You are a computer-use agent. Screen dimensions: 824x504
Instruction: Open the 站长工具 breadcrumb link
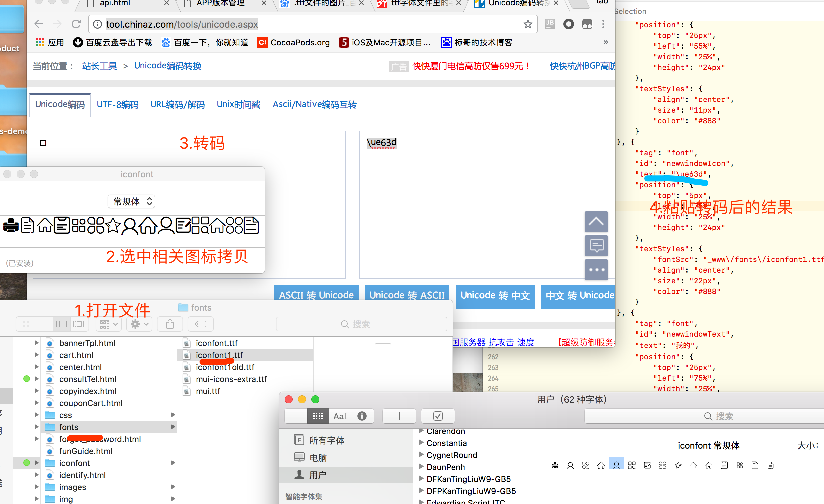click(x=99, y=66)
